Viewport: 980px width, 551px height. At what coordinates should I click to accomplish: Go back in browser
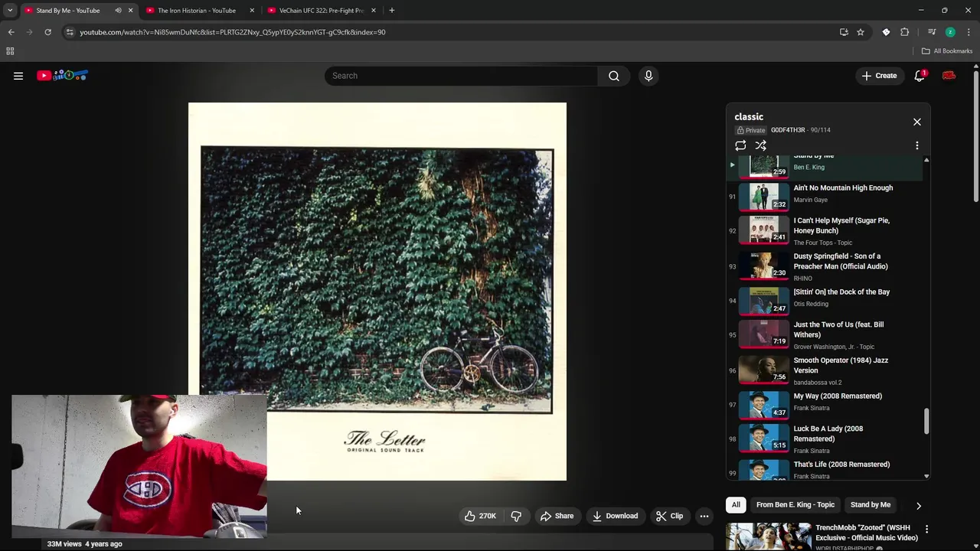[x=11, y=32]
